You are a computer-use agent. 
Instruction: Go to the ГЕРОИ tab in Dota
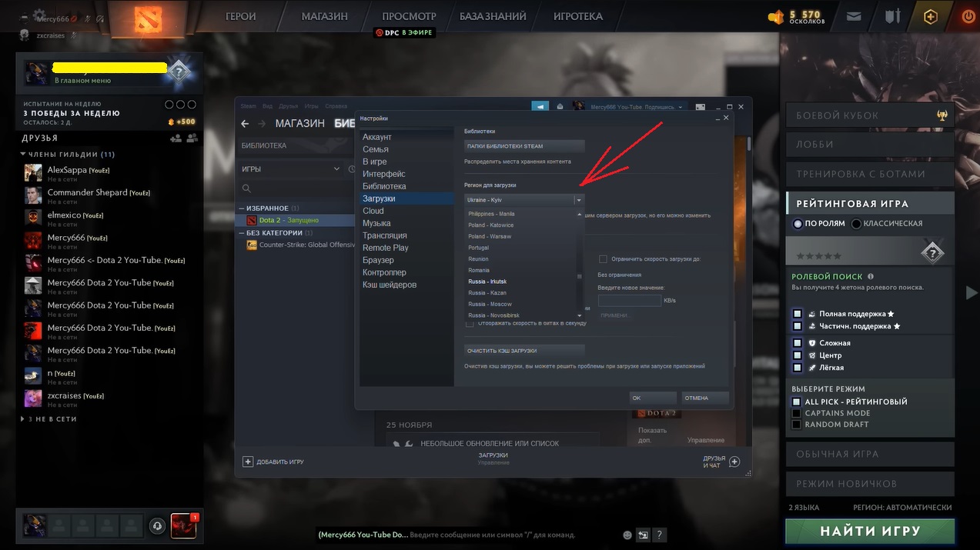[241, 16]
